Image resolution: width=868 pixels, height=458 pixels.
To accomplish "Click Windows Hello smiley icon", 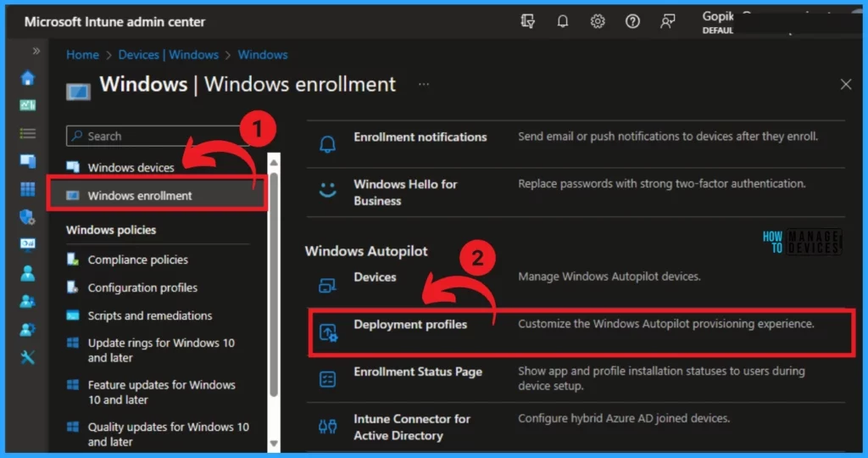I will coord(328,191).
